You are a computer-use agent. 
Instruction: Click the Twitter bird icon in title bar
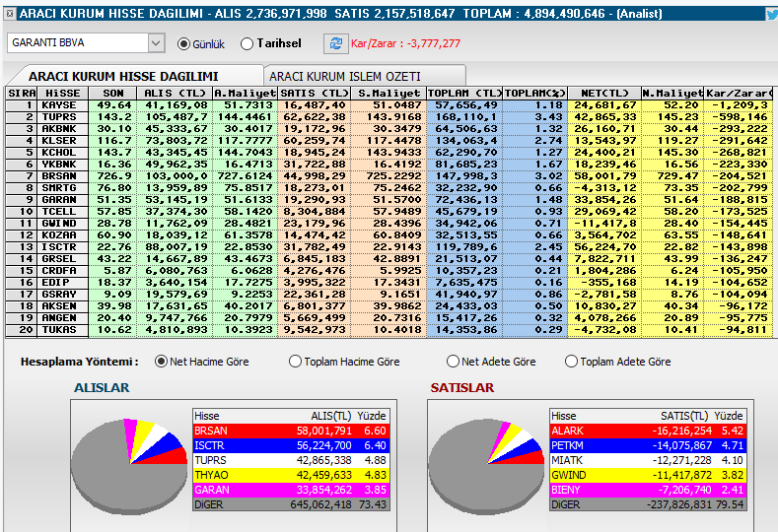(x=772, y=14)
